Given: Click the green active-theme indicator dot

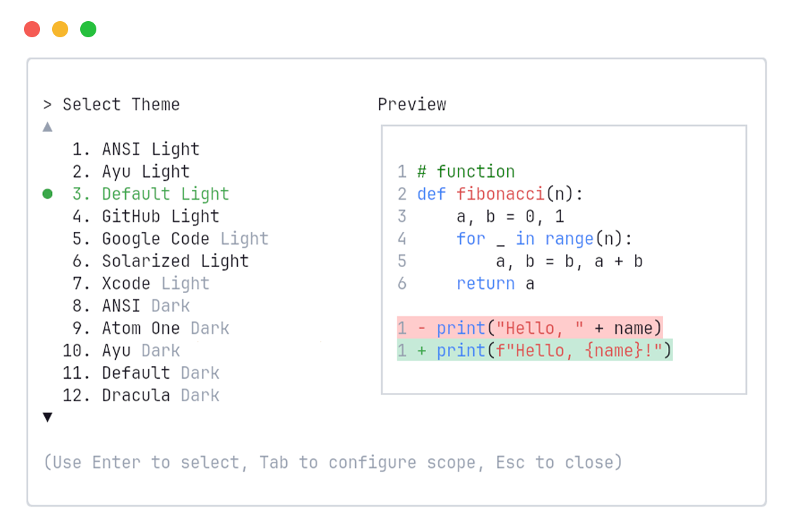Looking at the screenshot, I should coord(47,193).
